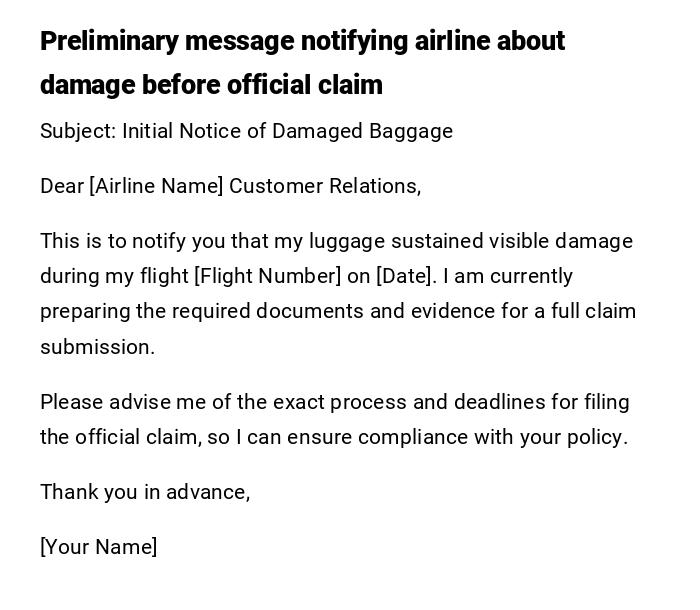Click the "Subject:" label text
This screenshot has width=700, height=610.
coord(78,131)
